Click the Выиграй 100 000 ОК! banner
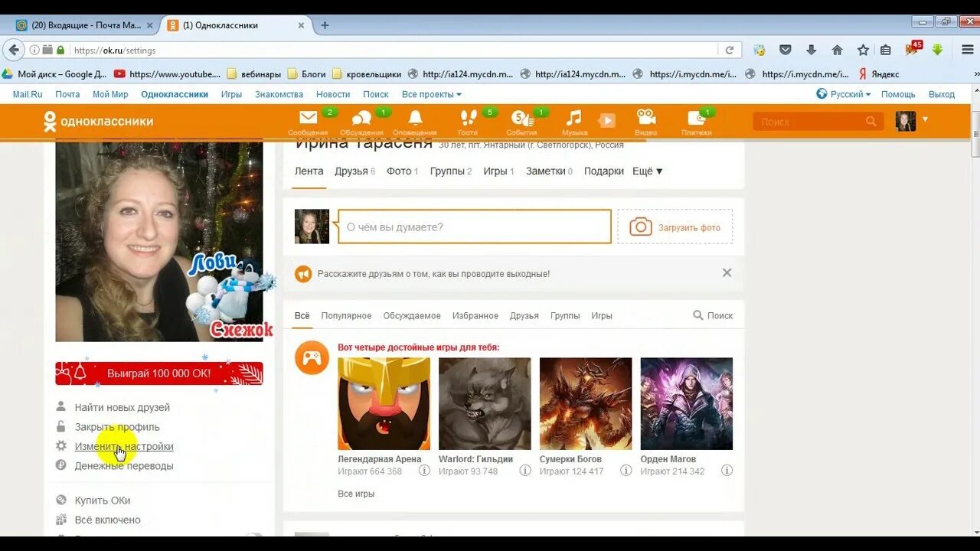 tap(159, 373)
